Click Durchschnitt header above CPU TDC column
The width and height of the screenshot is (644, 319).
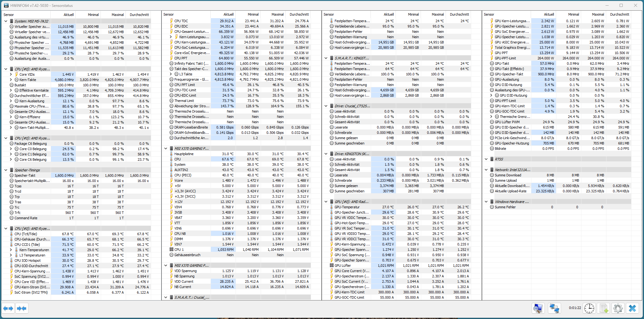[x=298, y=14]
